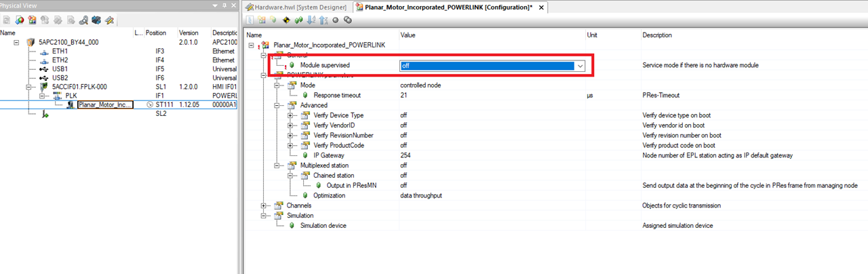868x274 pixels.
Task: Collapse the Advanced section
Action: click(277, 106)
